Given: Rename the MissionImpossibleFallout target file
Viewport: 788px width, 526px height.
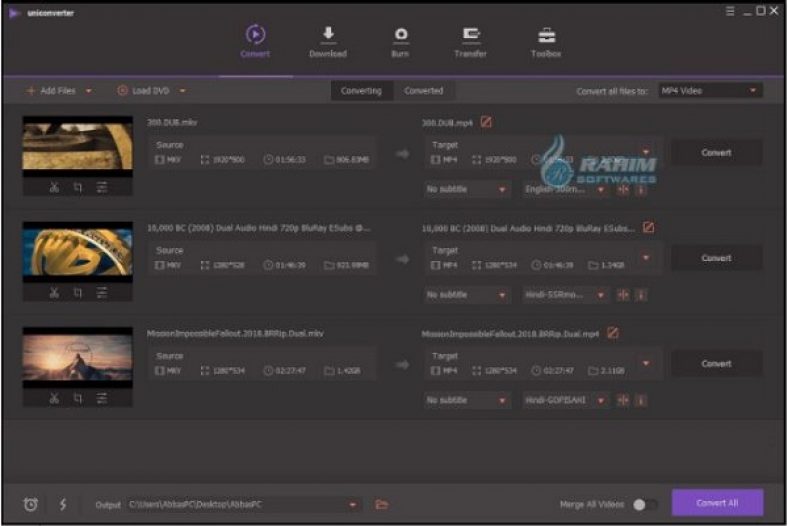Looking at the screenshot, I should [x=613, y=333].
